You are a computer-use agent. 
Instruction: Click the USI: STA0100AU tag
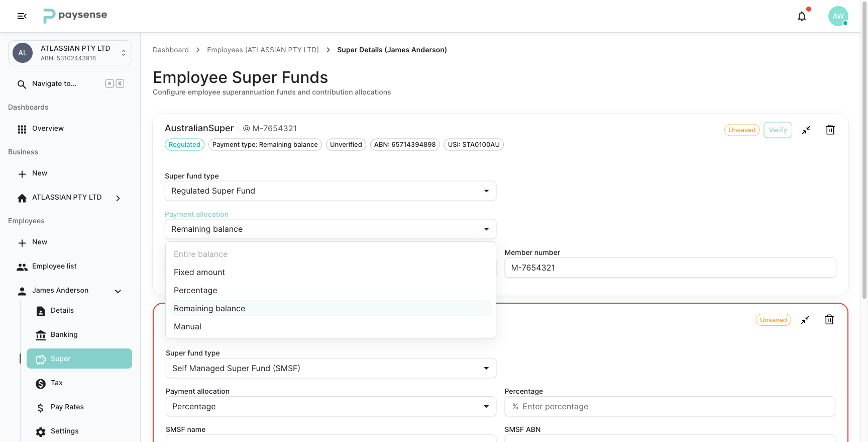coord(474,145)
